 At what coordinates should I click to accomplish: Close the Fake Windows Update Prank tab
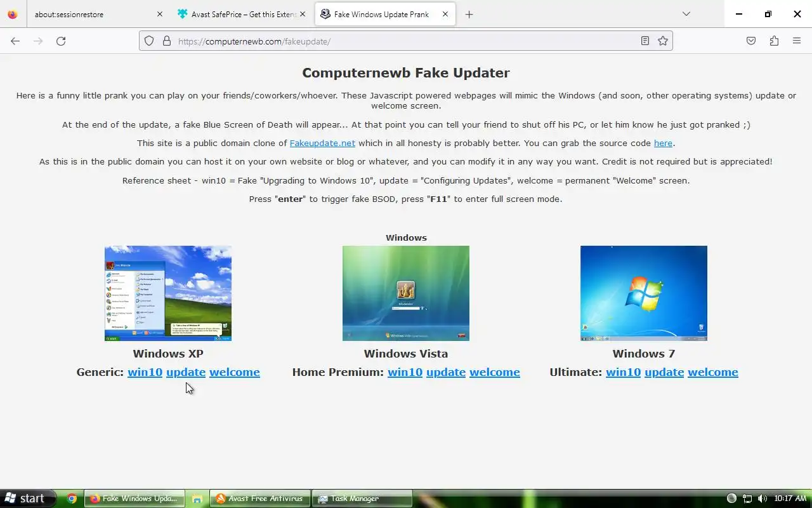click(445, 15)
